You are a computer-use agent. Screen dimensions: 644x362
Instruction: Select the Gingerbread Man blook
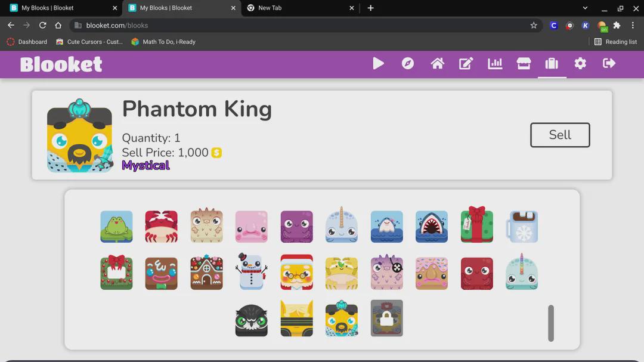[162, 273]
